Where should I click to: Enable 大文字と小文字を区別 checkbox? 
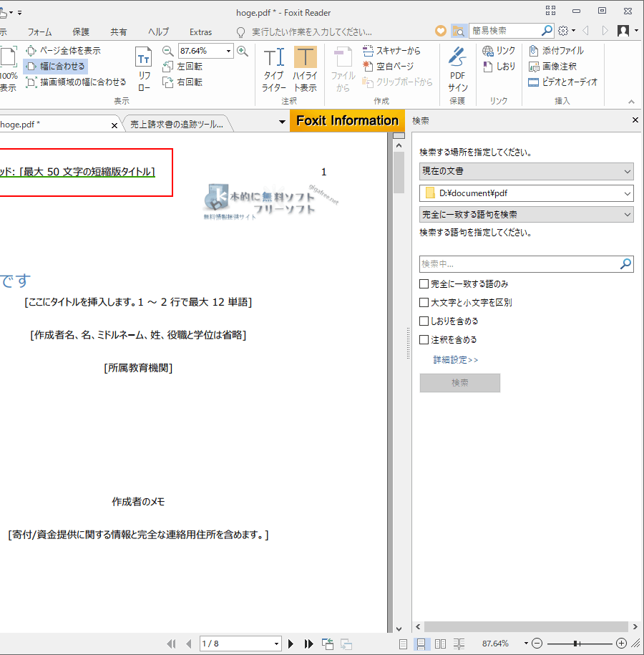(424, 302)
